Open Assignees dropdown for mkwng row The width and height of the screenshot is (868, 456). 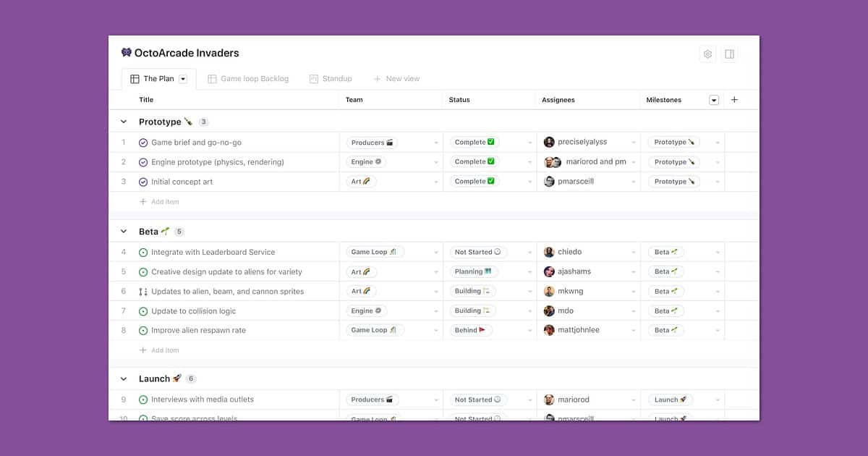tap(634, 292)
